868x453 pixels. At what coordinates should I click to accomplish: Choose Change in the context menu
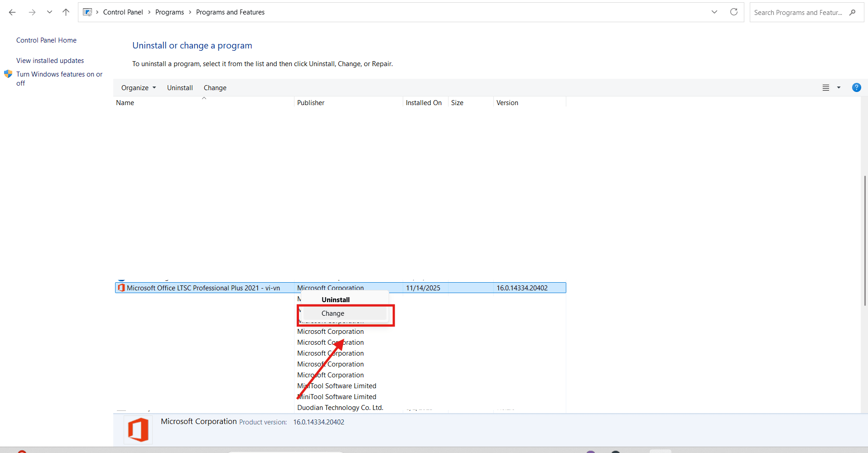(x=333, y=313)
